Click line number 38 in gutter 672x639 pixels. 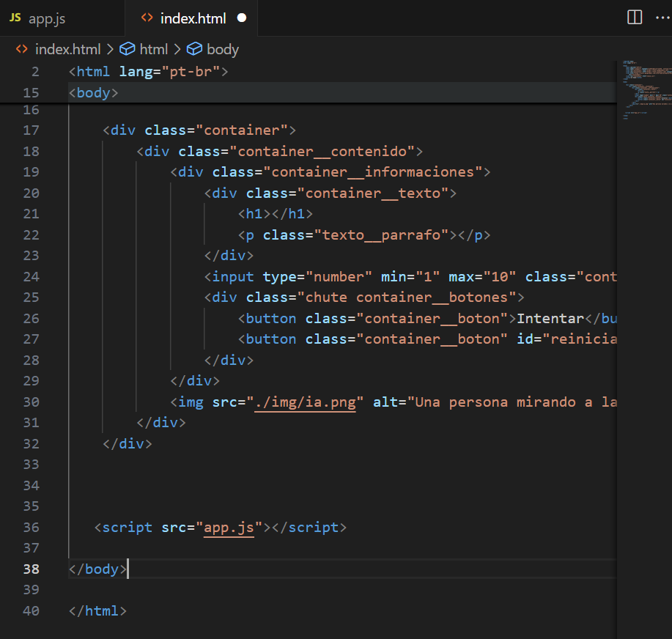(x=32, y=569)
